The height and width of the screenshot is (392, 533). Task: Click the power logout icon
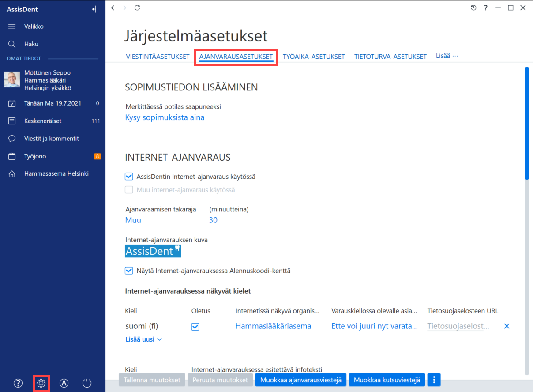(87, 383)
